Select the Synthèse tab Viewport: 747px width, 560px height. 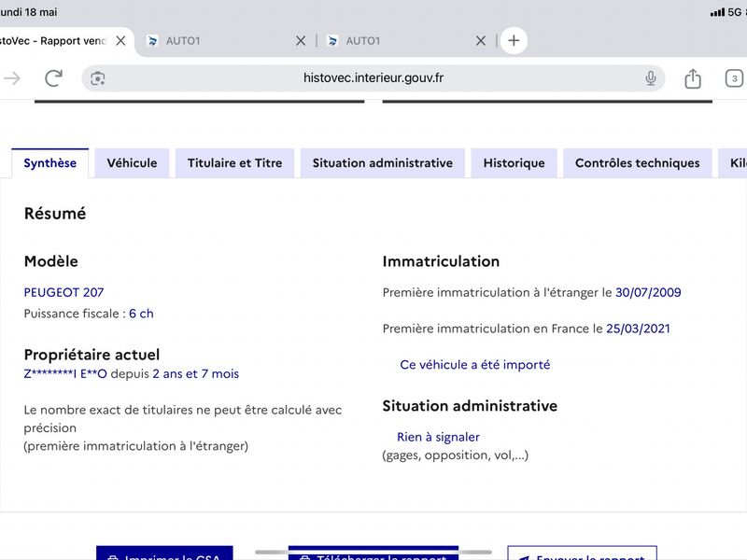click(50, 163)
